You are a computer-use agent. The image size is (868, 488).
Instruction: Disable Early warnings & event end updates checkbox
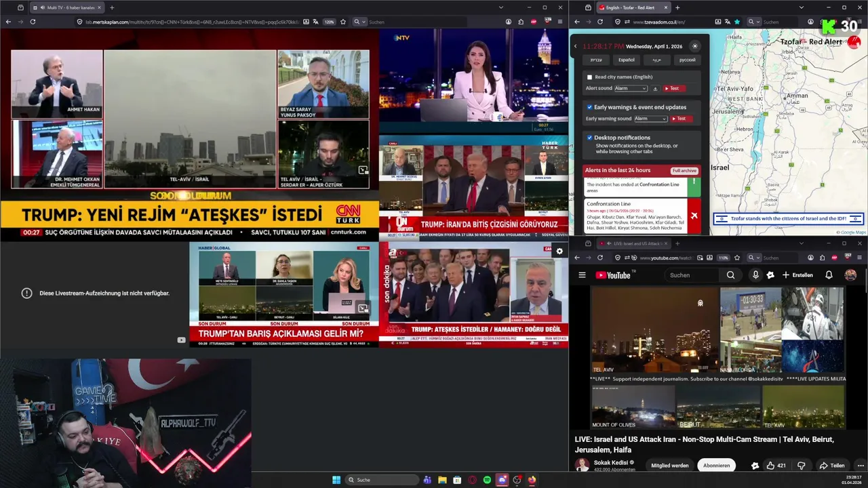click(x=589, y=107)
